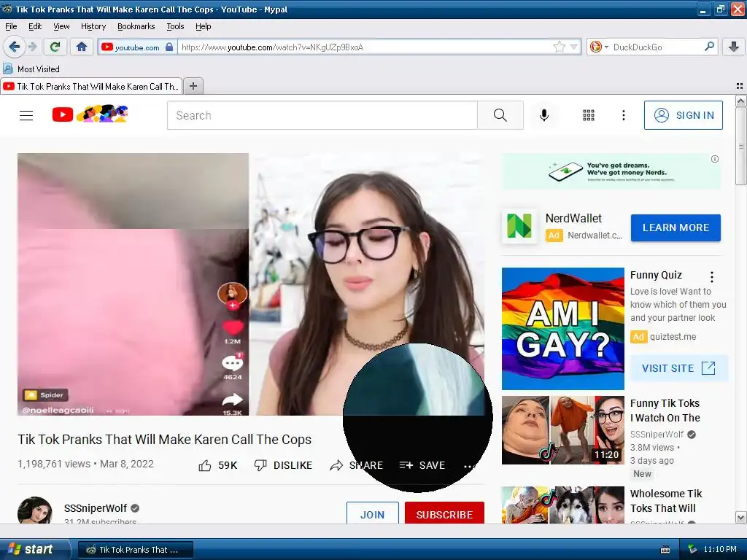Open Funny Tik Toks video thumbnail
The width and height of the screenshot is (747, 560).
click(x=562, y=430)
